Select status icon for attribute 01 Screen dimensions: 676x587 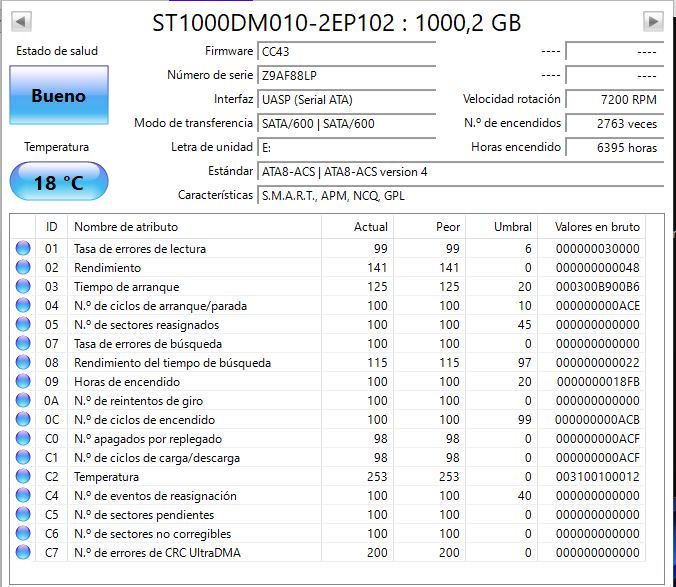[23, 249]
